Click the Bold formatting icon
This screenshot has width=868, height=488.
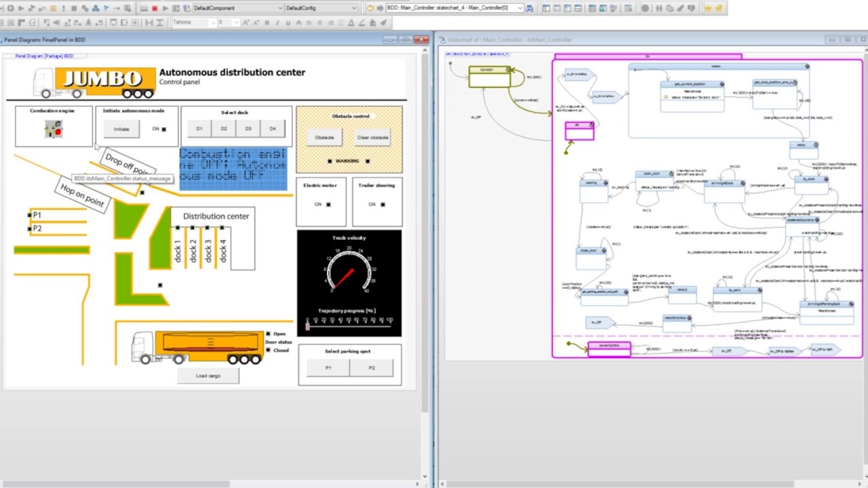(267, 22)
